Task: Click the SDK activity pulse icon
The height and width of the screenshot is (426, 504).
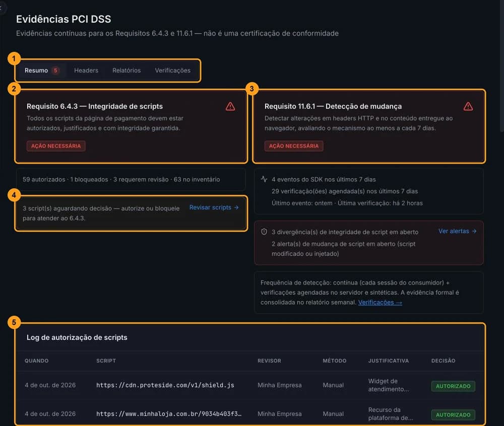Action: pyautogui.click(x=264, y=179)
